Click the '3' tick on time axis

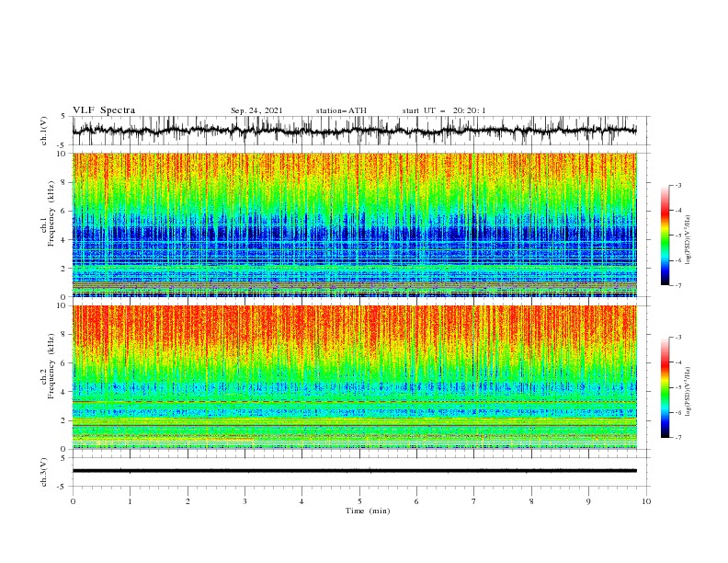245,501
